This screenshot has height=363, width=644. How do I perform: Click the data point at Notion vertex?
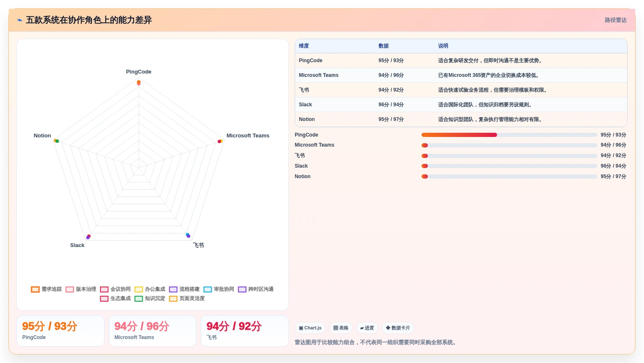(56, 141)
